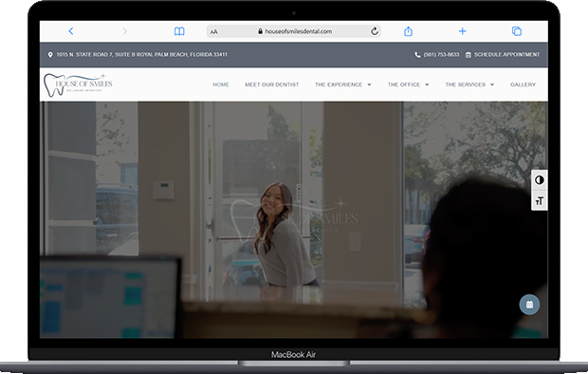Click the calendar icon beside Schedule Appointment

tap(469, 55)
